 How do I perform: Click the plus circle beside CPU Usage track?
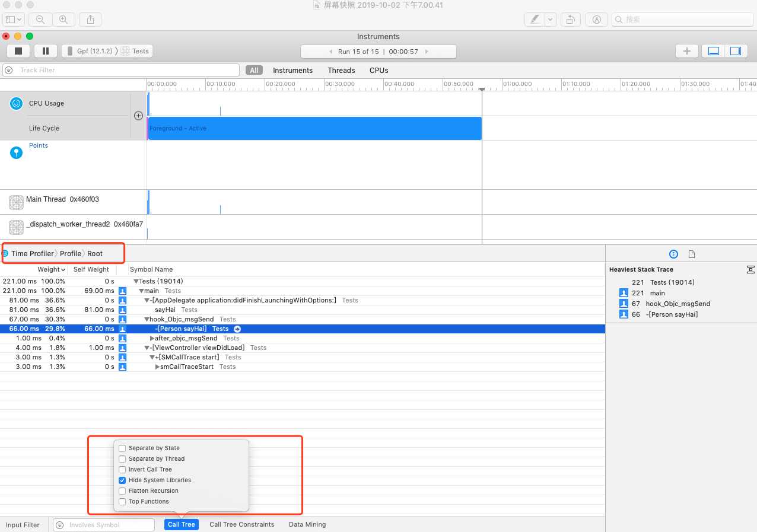(x=138, y=116)
